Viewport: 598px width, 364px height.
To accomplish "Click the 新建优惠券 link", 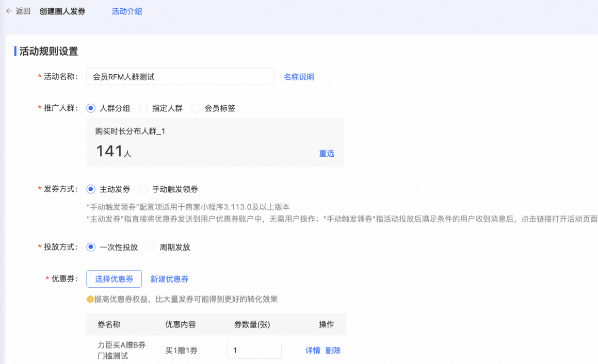I will (x=169, y=279).
